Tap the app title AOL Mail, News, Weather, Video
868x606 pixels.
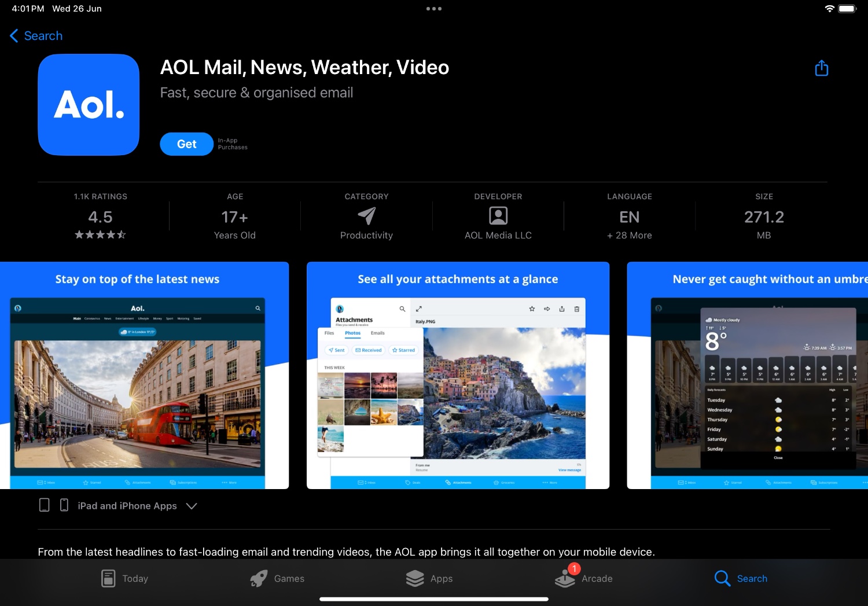coord(304,68)
